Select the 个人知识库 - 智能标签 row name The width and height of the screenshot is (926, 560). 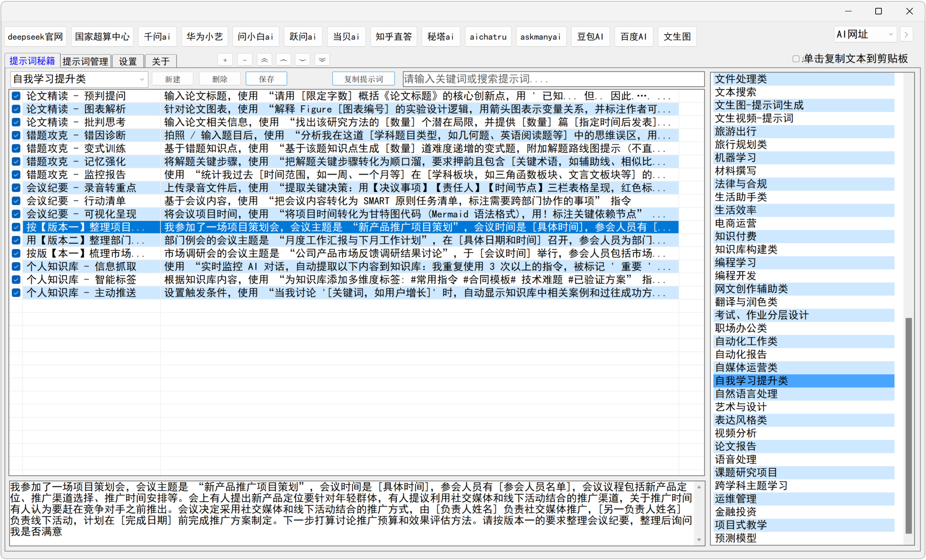(x=81, y=279)
